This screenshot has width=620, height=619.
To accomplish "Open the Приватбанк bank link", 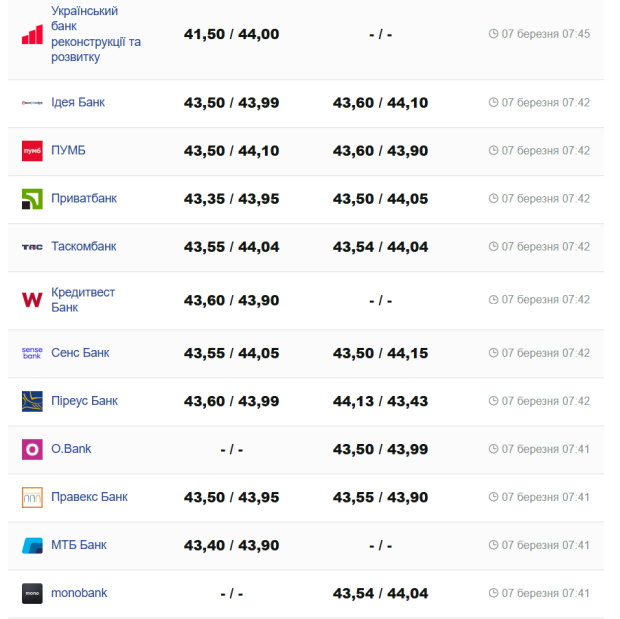I will [84, 198].
